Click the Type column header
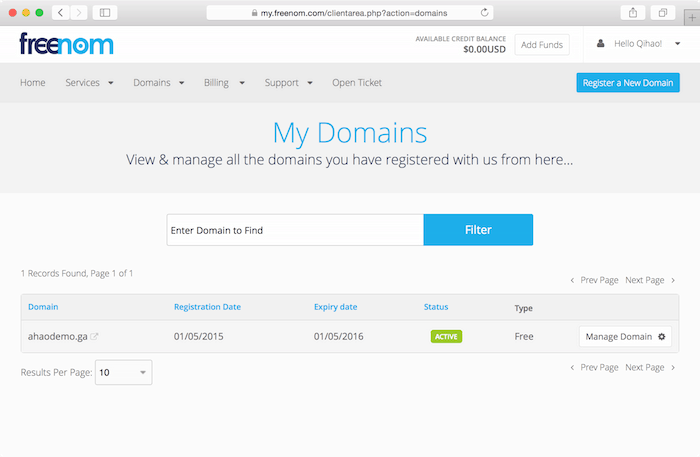Screen dimensions: 700x457 tap(523, 308)
